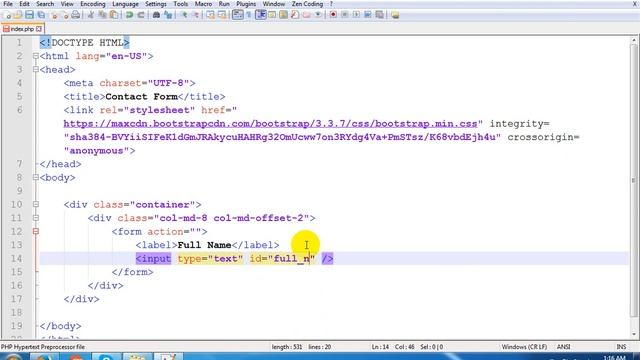
Task: Print the document via Print icon
Action: [76, 15]
